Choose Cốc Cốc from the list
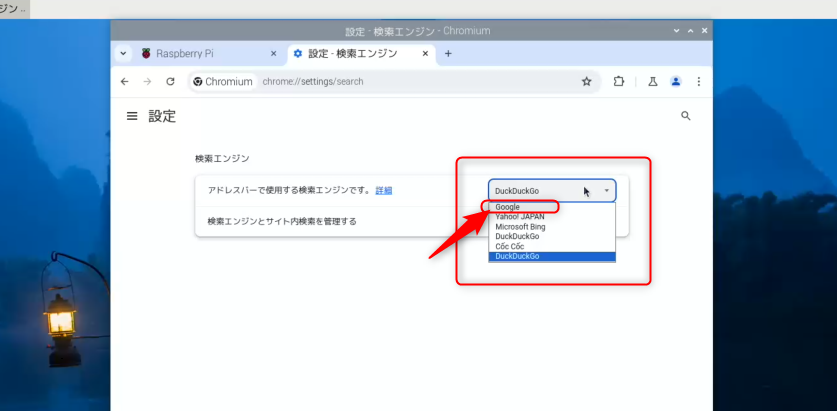The width and height of the screenshot is (837, 411). [552, 246]
